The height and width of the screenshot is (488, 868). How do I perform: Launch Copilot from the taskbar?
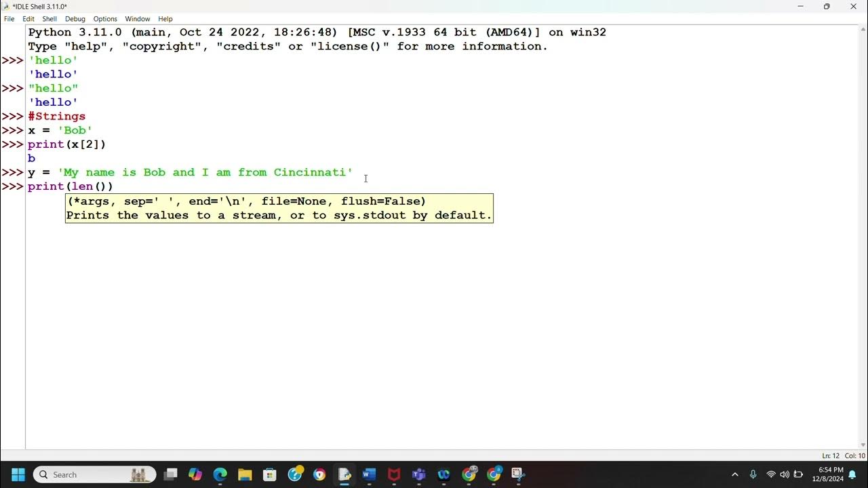click(195, 474)
